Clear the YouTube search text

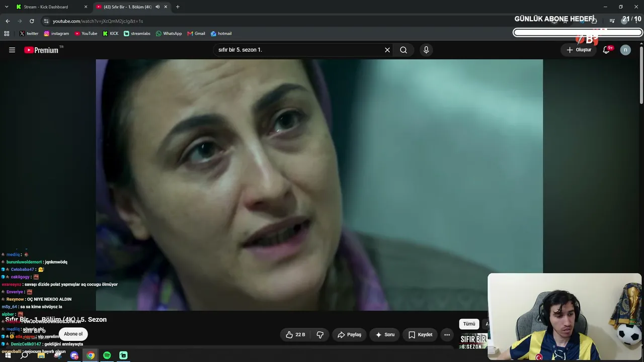point(387,50)
